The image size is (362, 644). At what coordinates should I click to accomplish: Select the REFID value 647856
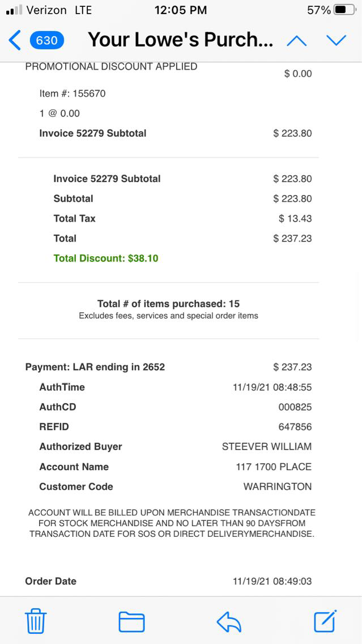tap(295, 427)
